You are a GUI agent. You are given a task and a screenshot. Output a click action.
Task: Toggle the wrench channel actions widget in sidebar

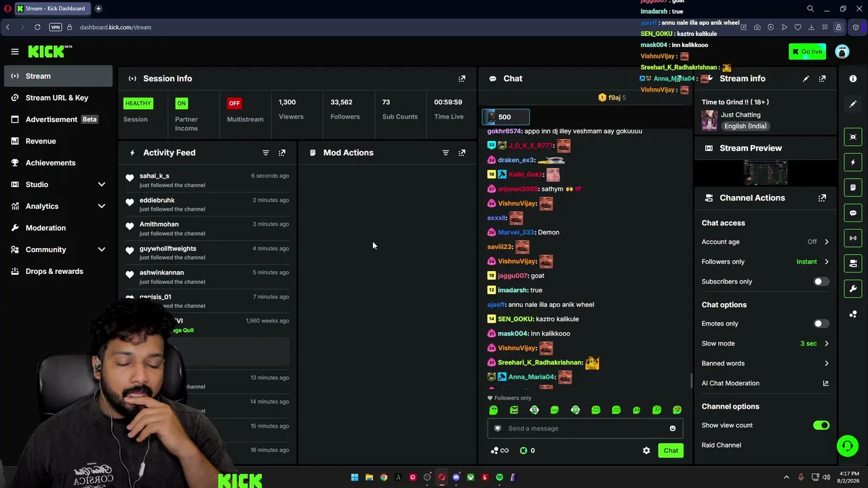[x=853, y=289]
